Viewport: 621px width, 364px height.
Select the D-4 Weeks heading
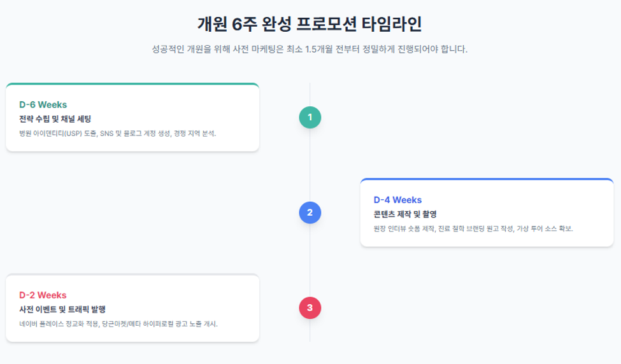[x=397, y=200]
